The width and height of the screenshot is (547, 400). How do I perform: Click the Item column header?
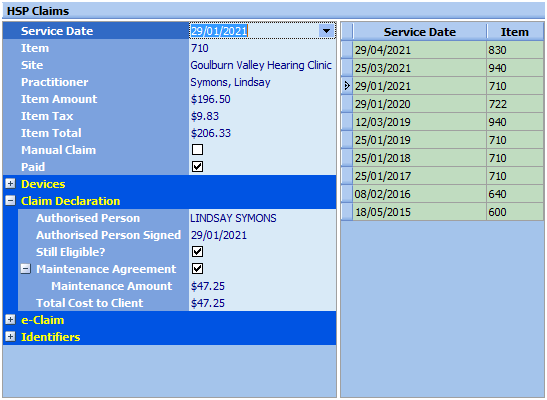pyautogui.click(x=515, y=32)
